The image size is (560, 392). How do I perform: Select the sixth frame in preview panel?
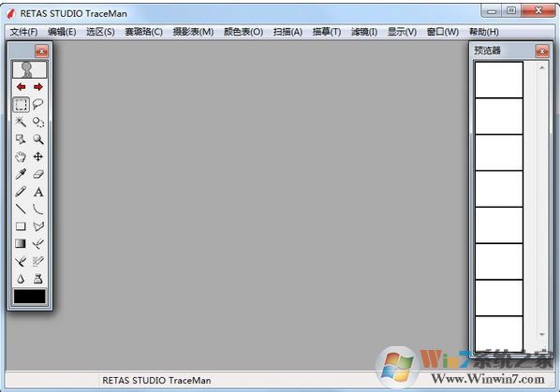499,262
